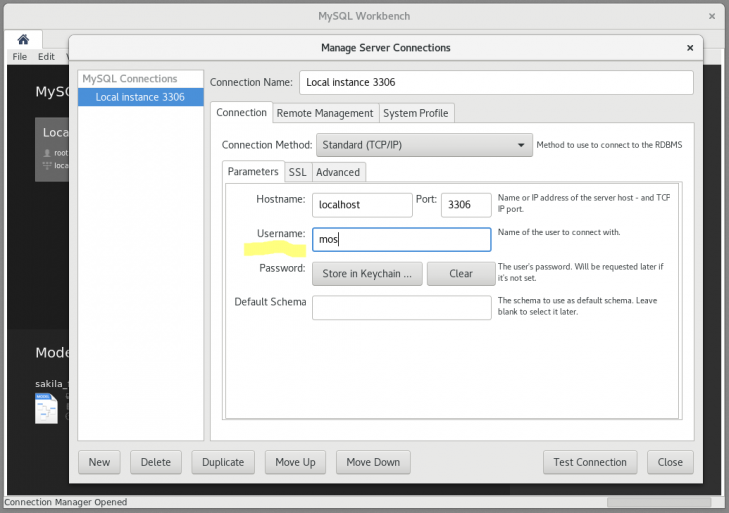Screen dimensions: 729x513
Task: Open the Edit menu
Action: [x=46, y=57]
